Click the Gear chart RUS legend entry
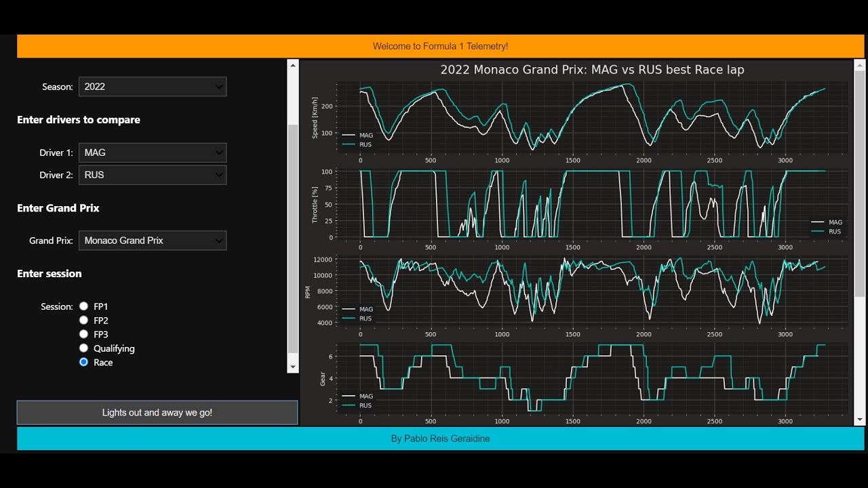868x488 pixels. (357, 405)
